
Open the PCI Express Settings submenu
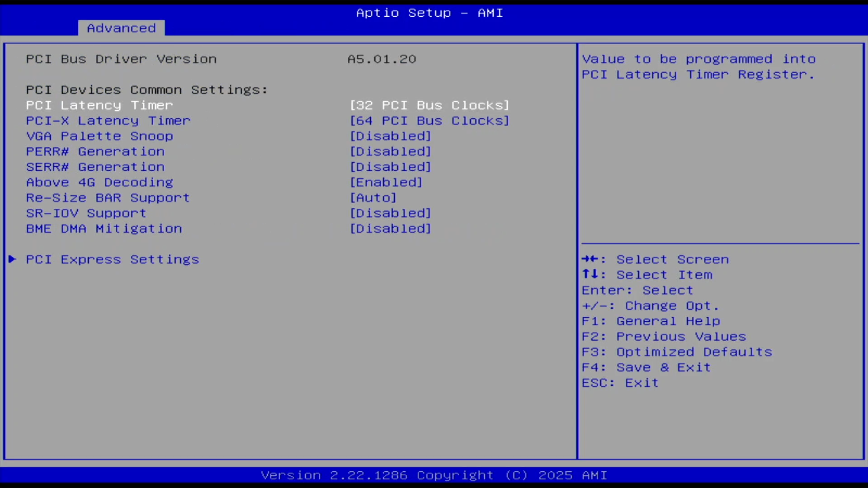[x=112, y=259]
